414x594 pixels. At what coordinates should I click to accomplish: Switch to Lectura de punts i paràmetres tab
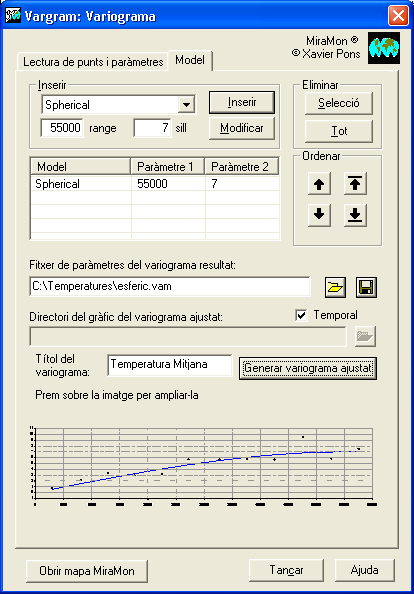click(93, 62)
